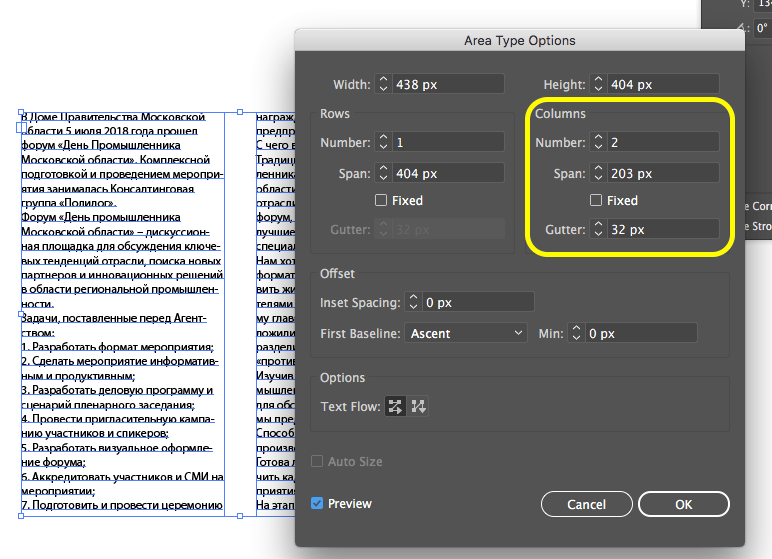Click the Area Type Options title bar
The width and height of the screenshot is (772, 559).
pyautogui.click(x=519, y=40)
